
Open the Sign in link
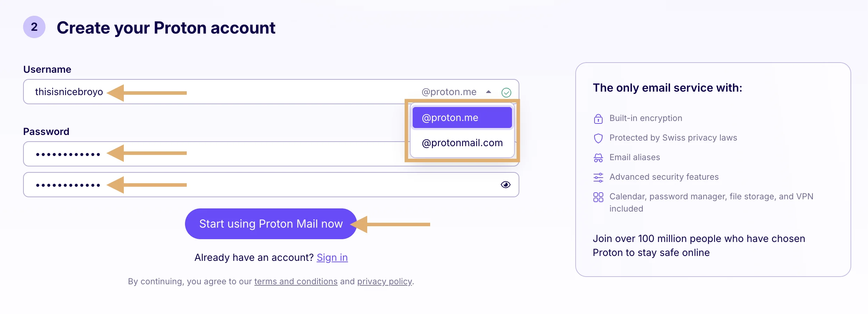point(332,258)
